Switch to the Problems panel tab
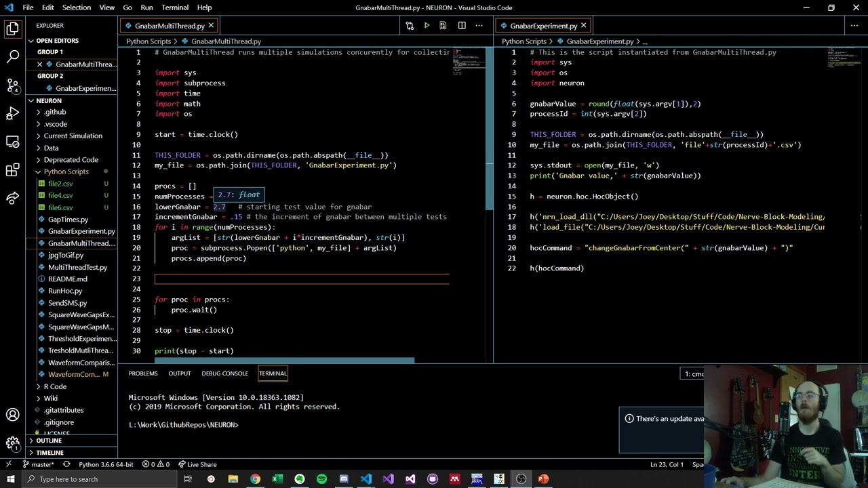Viewport: 868px width, 488px height. pyautogui.click(x=143, y=373)
